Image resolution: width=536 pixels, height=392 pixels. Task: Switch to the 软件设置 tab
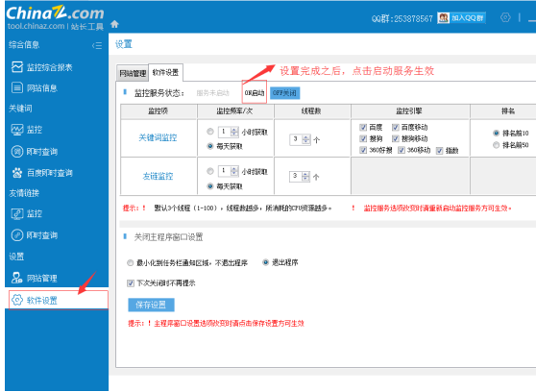pos(165,72)
